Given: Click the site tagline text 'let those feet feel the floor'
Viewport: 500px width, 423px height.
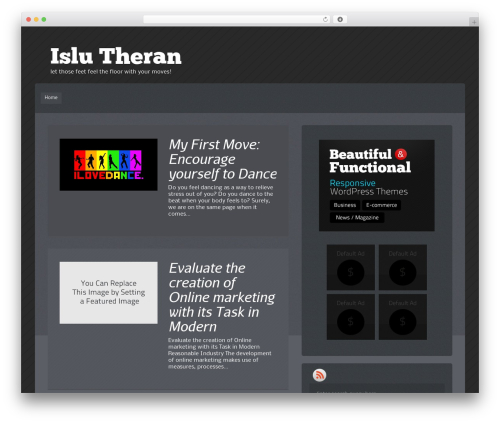Looking at the screenshot, I should tap(111, 72).
